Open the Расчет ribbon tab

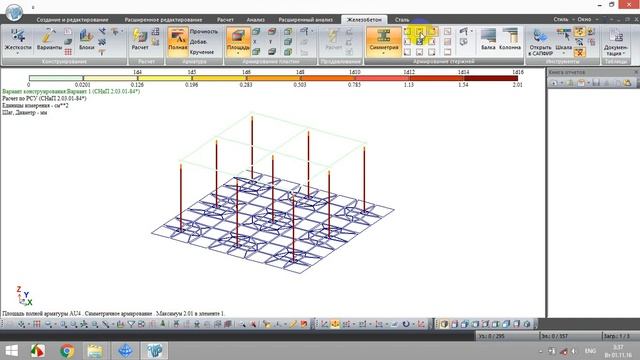click(x=225, y=20)
